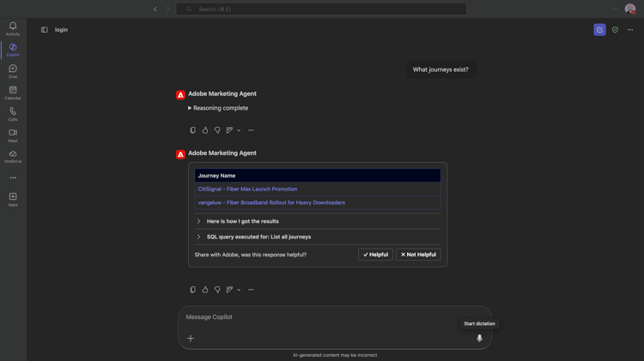Image resolution: width=644 pixels, height=361 pixels.
Task: Click the green shield icon
Action: click(615, 29)
